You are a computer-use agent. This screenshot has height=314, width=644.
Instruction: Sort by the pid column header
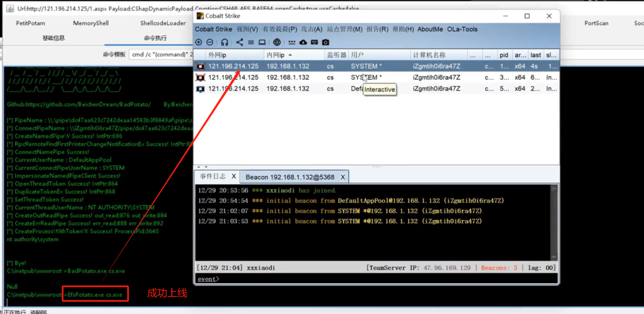pyautogui.click(x=504, y=55)
